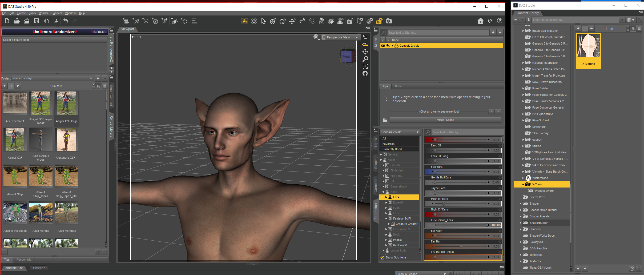Image resolution: width=644 pixels, height=275 pixels.
Task: Select the Rotate tool in toolbar
Action: (283, 21)
